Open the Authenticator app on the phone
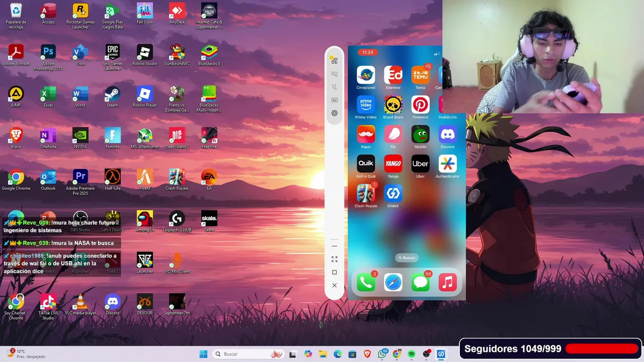The image size is (644, 362). pyautogui.click(x=447, y=163)
